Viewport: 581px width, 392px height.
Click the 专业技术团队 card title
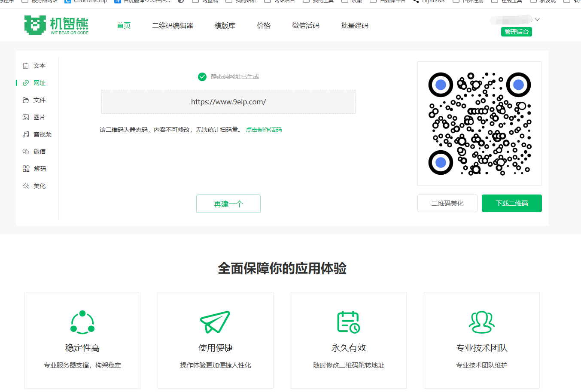pyautogui.click(x=482, y=348)
